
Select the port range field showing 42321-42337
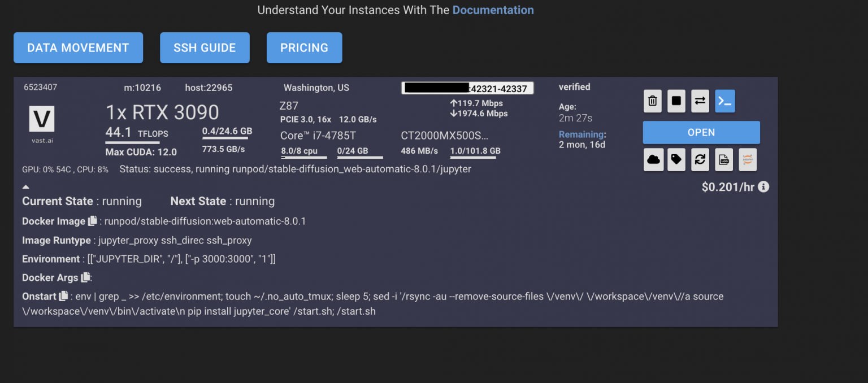[x=467, y=88]
